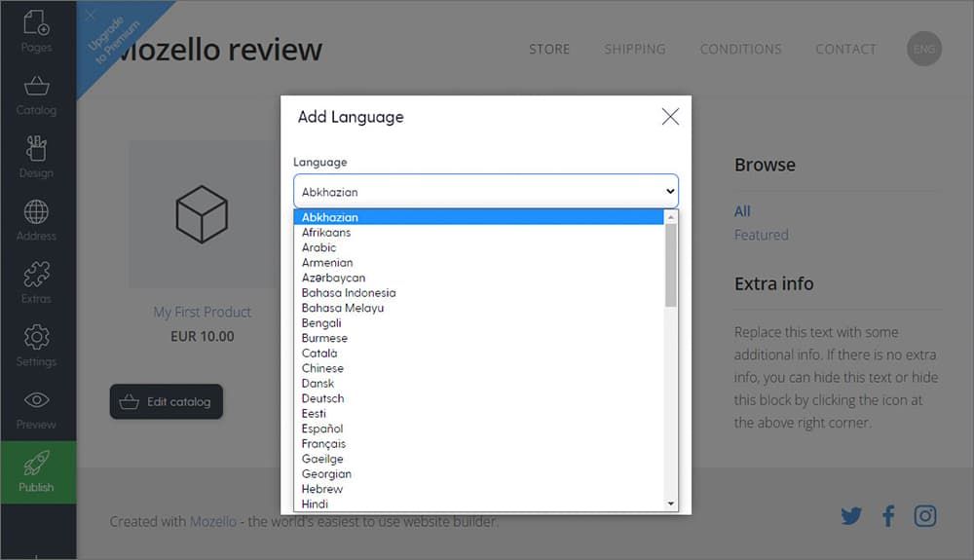The height and width of the screenshot is (560, 974).
Task: Click the Mozello footer link
Action: click(213, 521)
